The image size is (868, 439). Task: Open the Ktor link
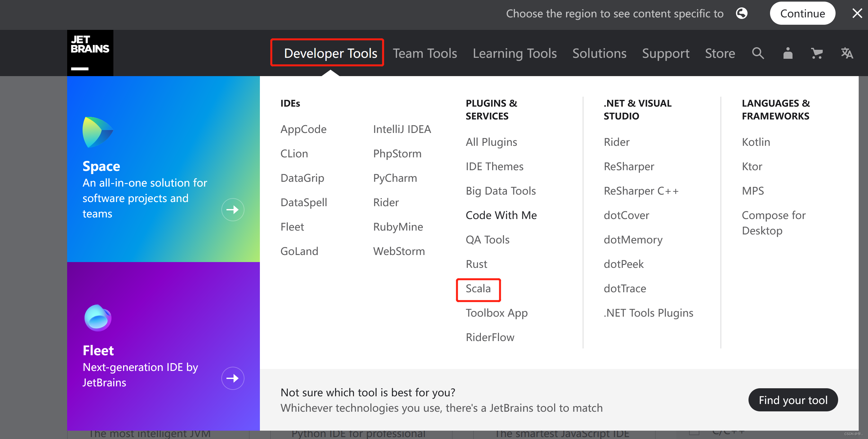point(752,166)
